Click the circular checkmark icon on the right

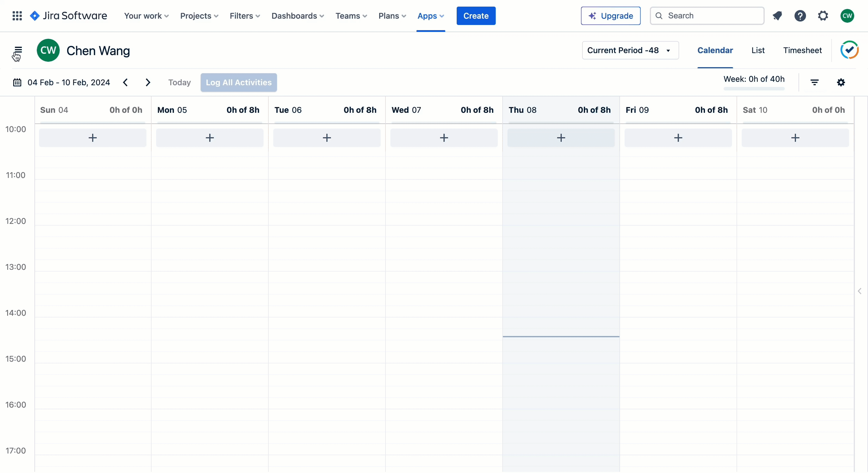point(849,50)
